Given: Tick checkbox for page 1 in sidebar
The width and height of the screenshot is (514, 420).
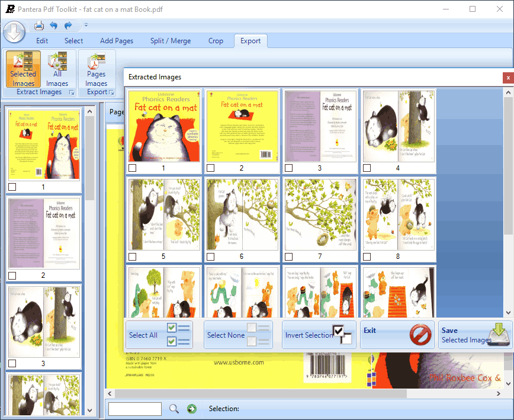Looking at the screenshot, I should (x=12, y=187).
